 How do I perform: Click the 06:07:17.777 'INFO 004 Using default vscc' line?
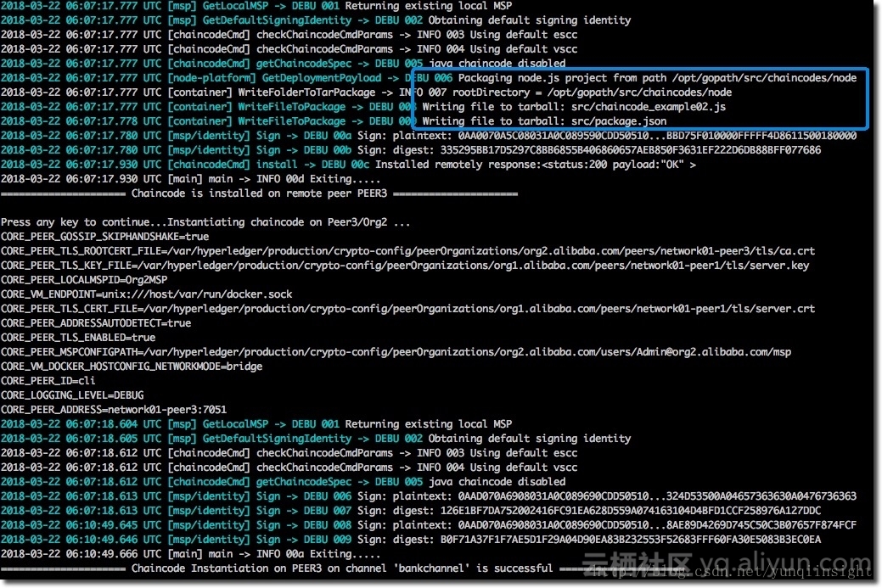click(289, 49)
